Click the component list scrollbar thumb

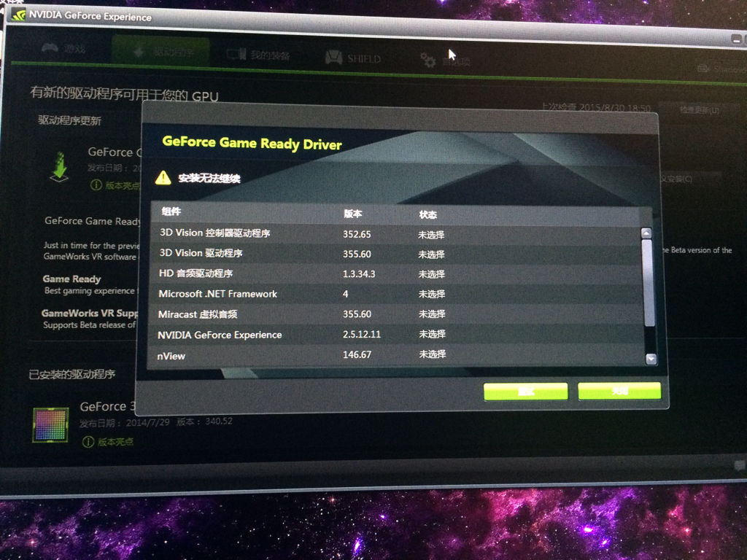[x=648, y=283]
